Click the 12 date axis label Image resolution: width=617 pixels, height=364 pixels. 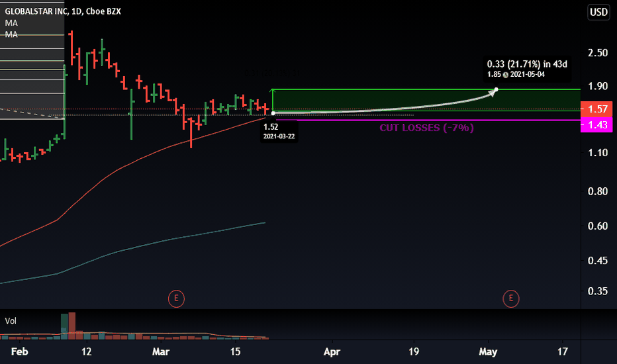point(87,351)
